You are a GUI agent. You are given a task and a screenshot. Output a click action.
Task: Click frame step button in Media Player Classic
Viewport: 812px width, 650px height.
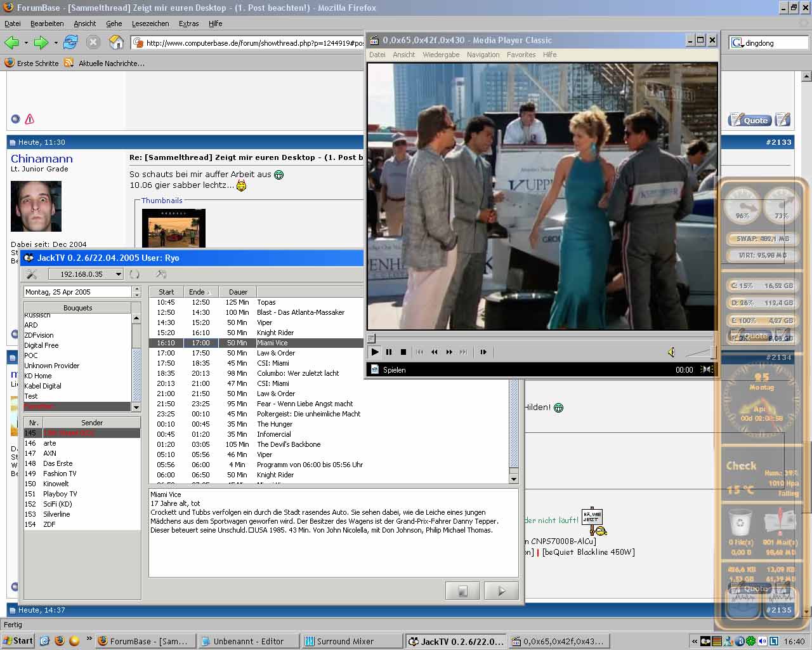click(x=483, y=352)
